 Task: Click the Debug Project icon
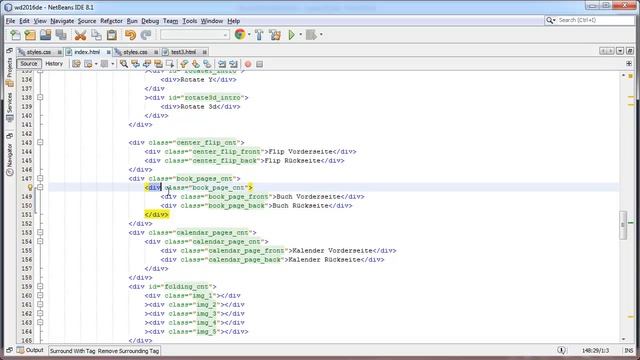311,35
